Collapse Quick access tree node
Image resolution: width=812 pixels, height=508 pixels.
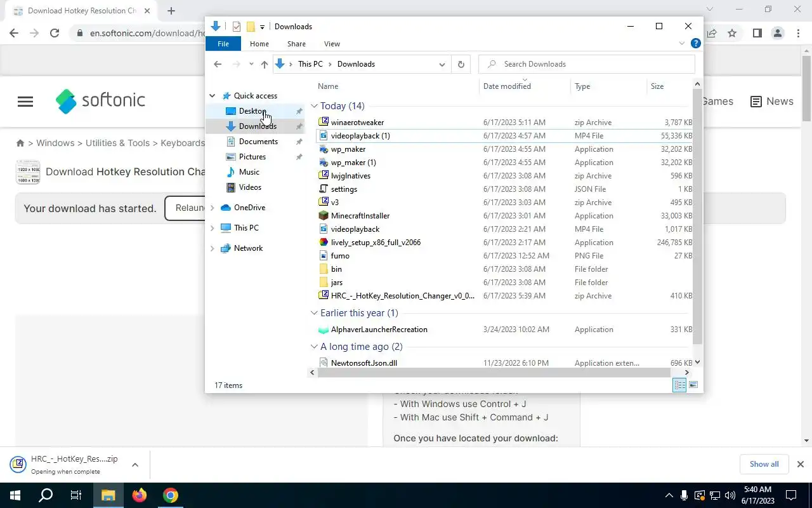(213, 96)
